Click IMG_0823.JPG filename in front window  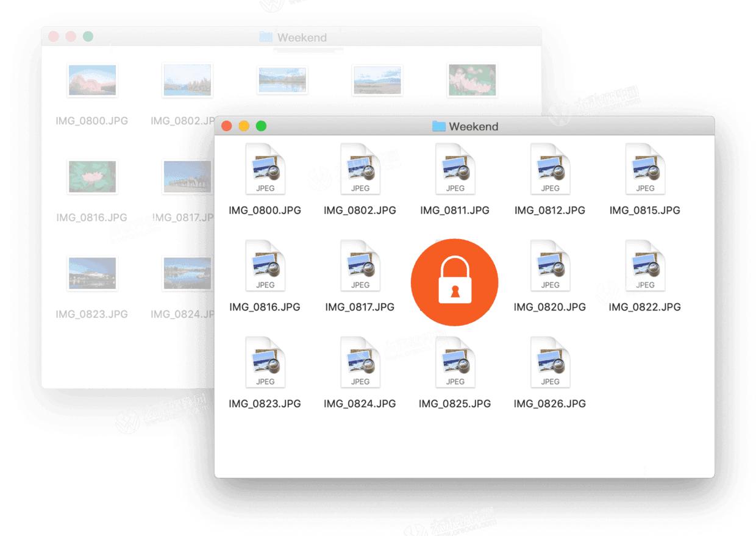(265, 404)
